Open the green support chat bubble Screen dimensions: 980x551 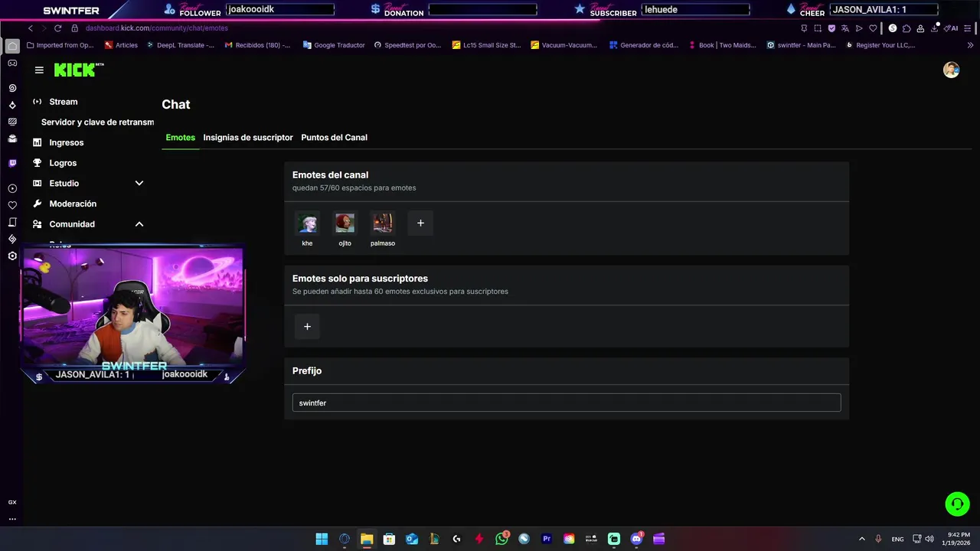tap(957, 504)
